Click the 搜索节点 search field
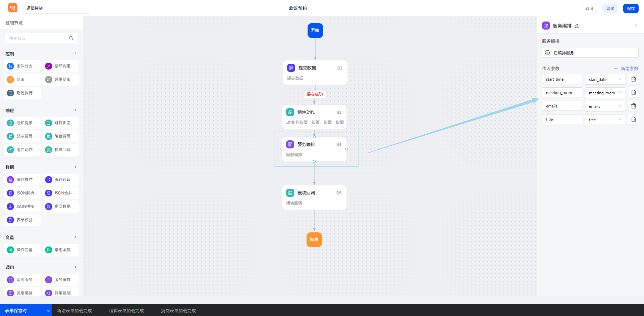The width and height of the screenshot is (644, 316). point(37,38)
